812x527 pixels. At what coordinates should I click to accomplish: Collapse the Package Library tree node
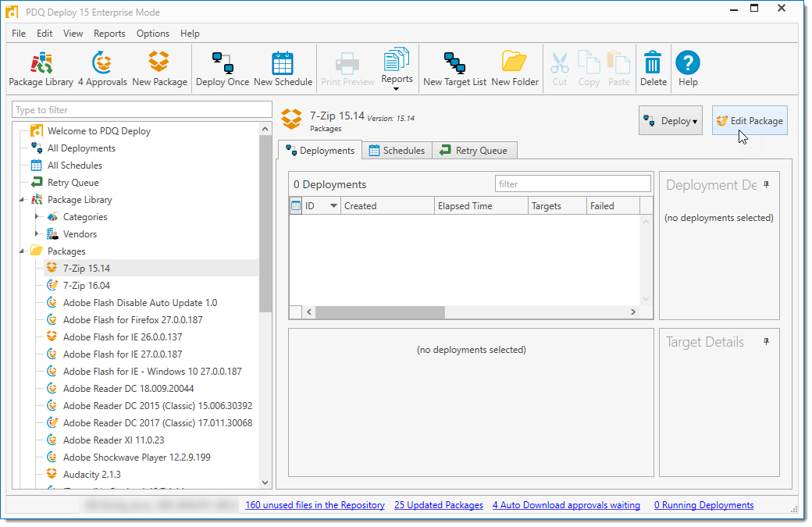pyautogui.click(x=22, y=200)
